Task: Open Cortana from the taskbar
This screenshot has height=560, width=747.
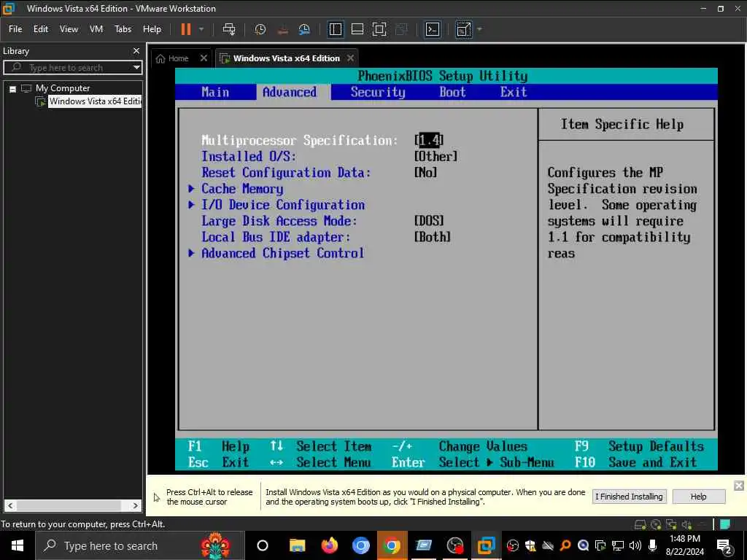Action: pyautogui.click(x=263, y=545)
